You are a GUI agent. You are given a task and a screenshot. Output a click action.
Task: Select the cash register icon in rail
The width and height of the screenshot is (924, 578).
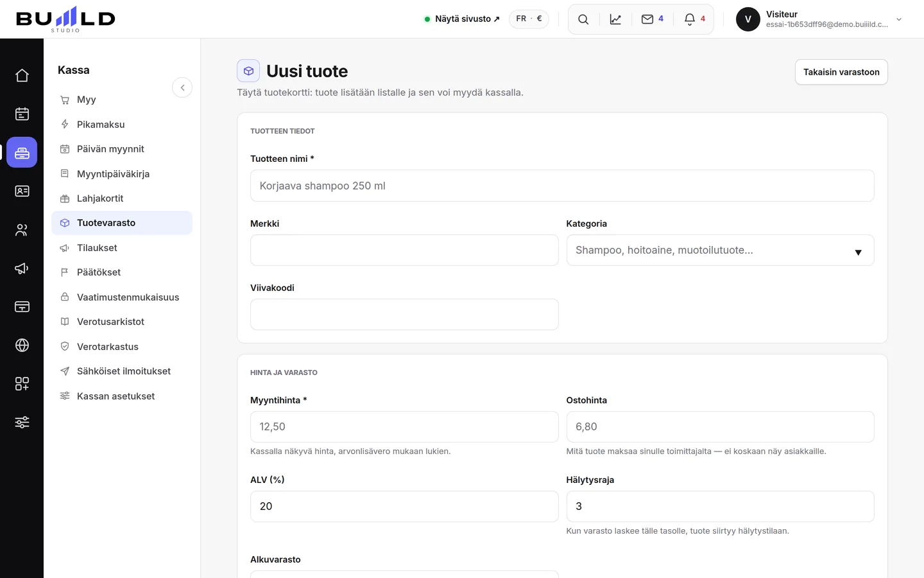22,153
